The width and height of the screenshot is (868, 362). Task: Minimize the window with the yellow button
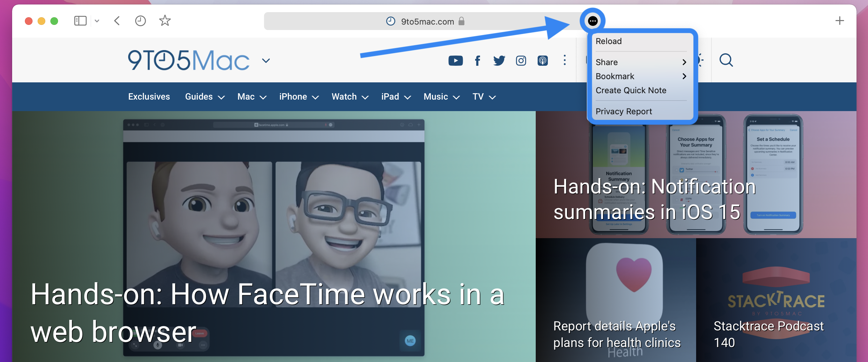point(41,21)
